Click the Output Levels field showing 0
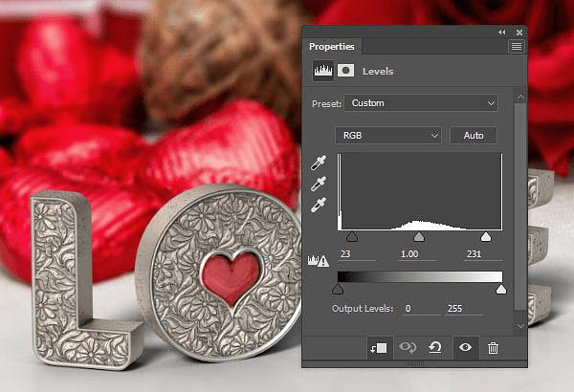Screen dimensions: 574x392 421,309
